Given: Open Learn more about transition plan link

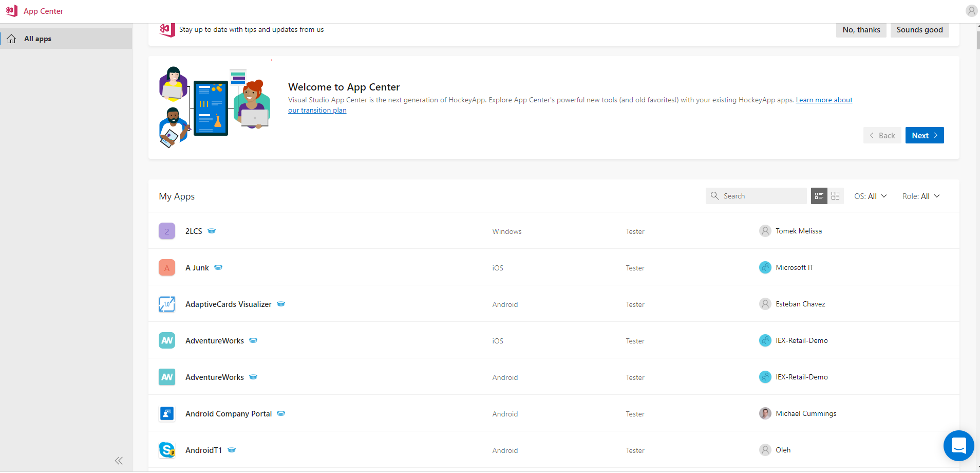Looking at the screenshot, I should [824, 100].
